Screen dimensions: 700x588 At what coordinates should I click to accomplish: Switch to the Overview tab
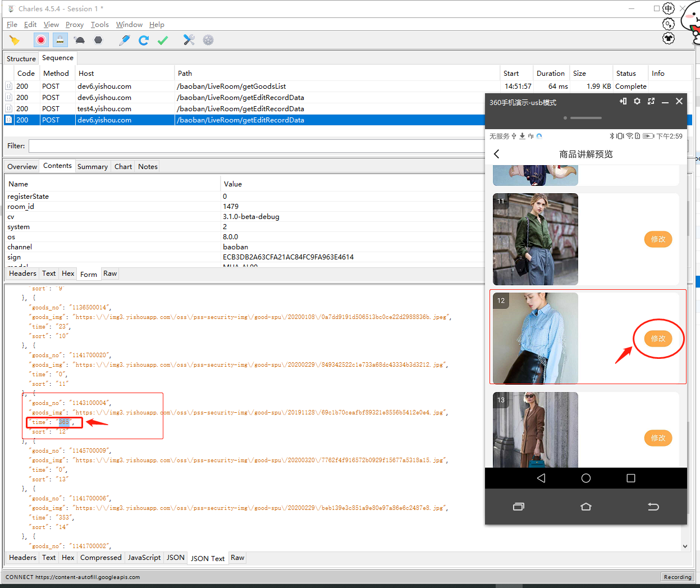[22, 166]
